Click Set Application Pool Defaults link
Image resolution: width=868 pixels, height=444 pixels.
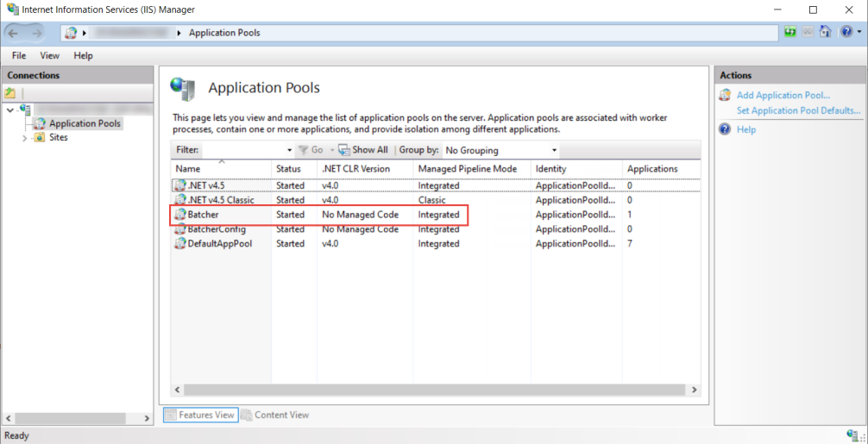(798, 110)
